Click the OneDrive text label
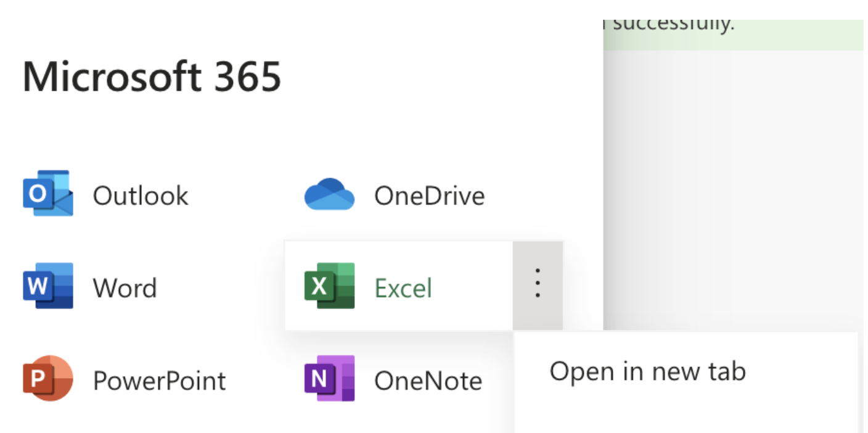868x433 pixels. (x=430, y=196)
